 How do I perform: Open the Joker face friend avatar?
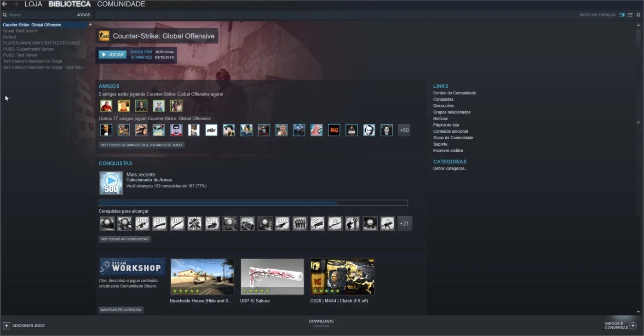(369, 130)
